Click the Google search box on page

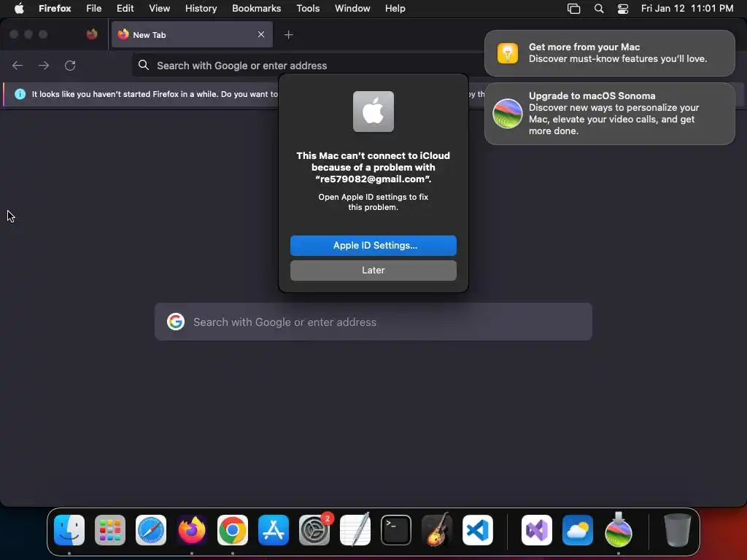pos(373,322)
